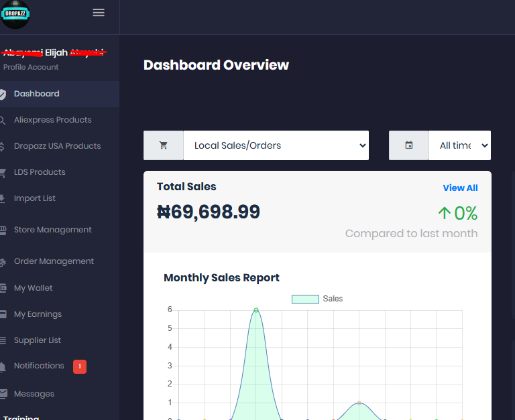Toggle the Sales legend in chart
This screenshot has width=515, height=420.
pyautogui.click(x=317, y=299)
